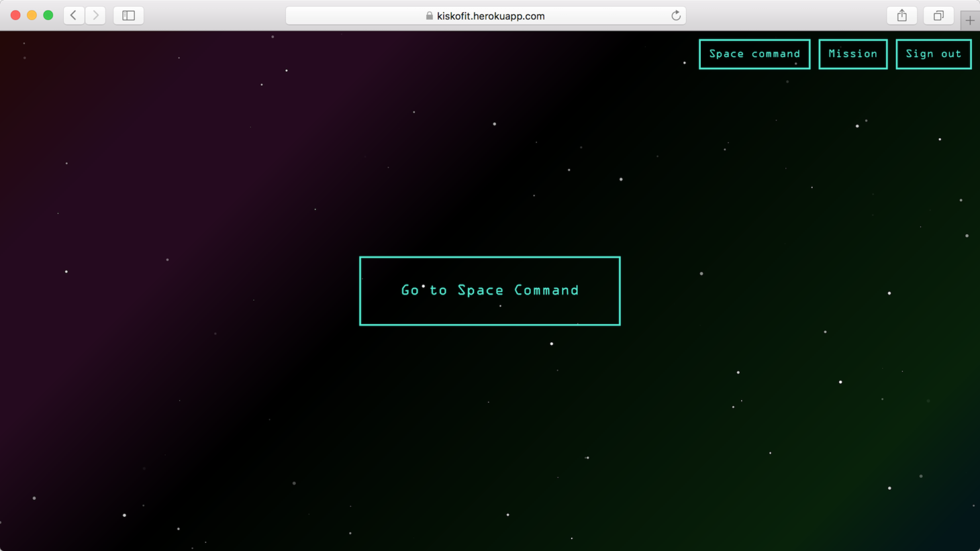This screenshot has width=980, height=551.
Task: Close the Safari window with red button
Action: tap(15, 15)
